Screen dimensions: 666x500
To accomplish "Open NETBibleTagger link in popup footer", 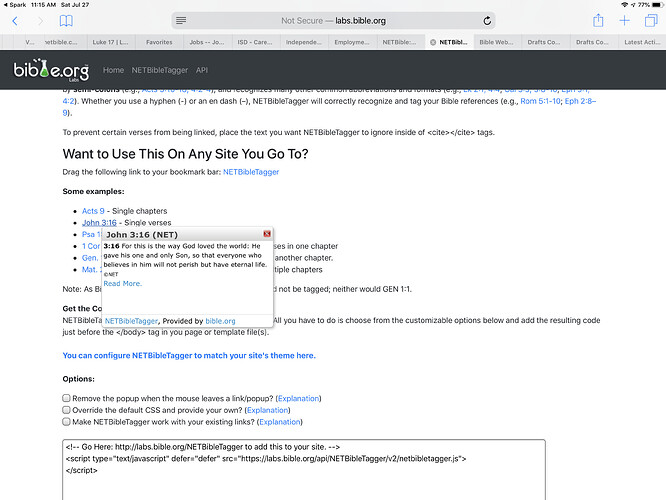I will point(131,321).
